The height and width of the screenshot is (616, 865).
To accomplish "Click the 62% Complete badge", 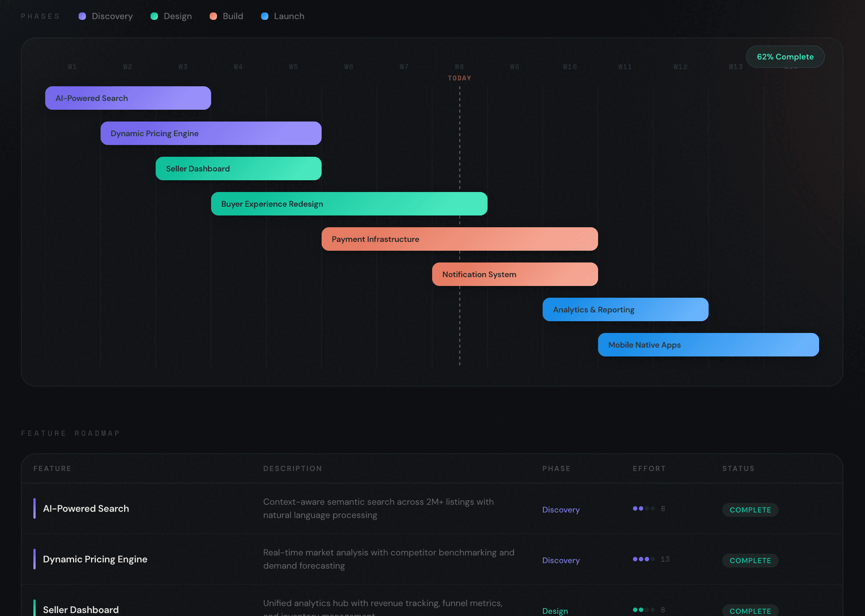I will [x=785, y=57].
